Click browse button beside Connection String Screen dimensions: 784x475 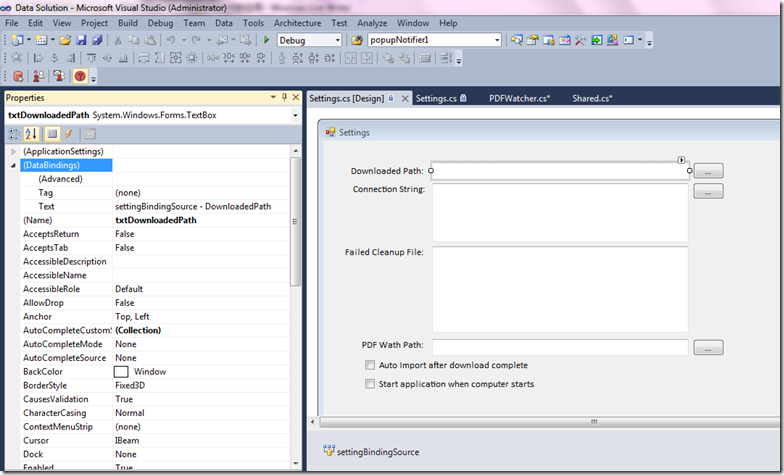(x=708, y=191)
